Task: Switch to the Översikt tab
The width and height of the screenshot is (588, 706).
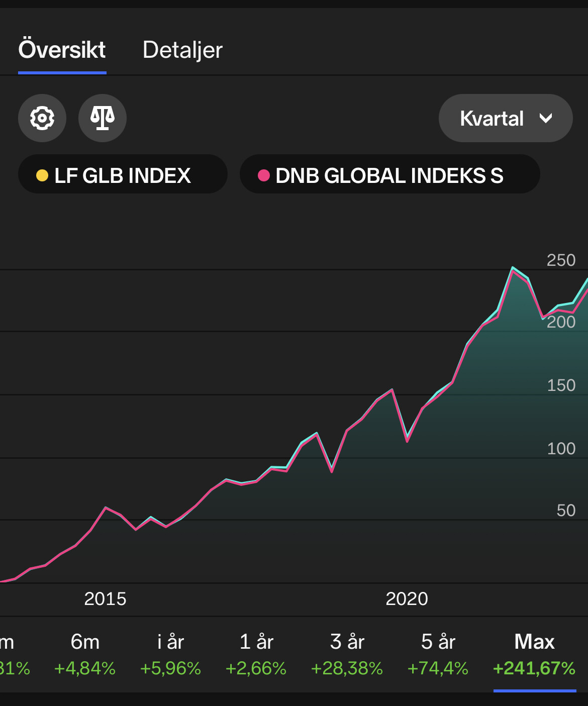Action: point(62,50)
